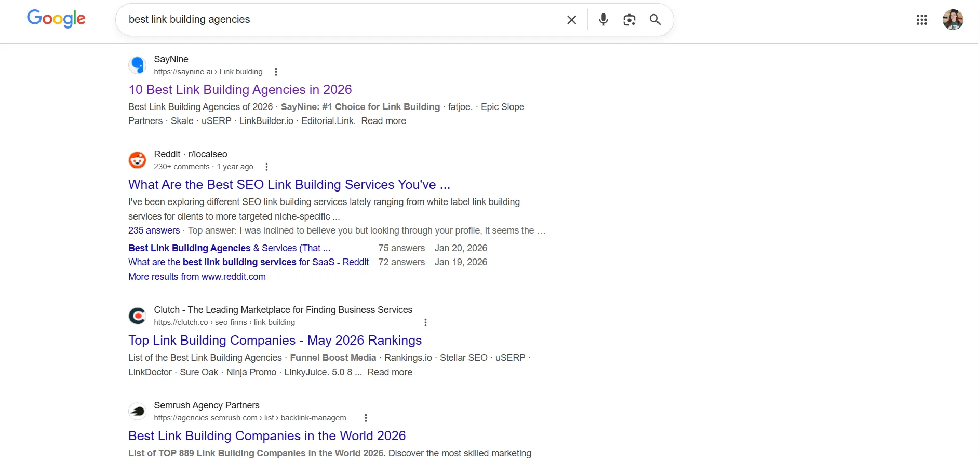This screenshot has width=980, height=463.
Task: Click the 'Reddit · r/localseo' source label
Action: (191, 154)
